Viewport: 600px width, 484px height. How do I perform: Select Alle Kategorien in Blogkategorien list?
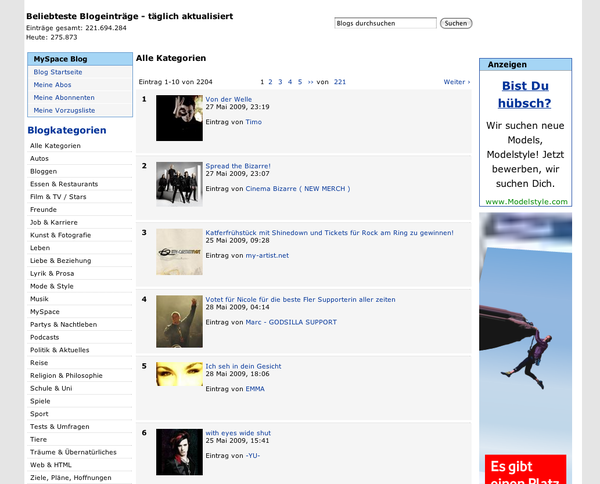[55, 146]
